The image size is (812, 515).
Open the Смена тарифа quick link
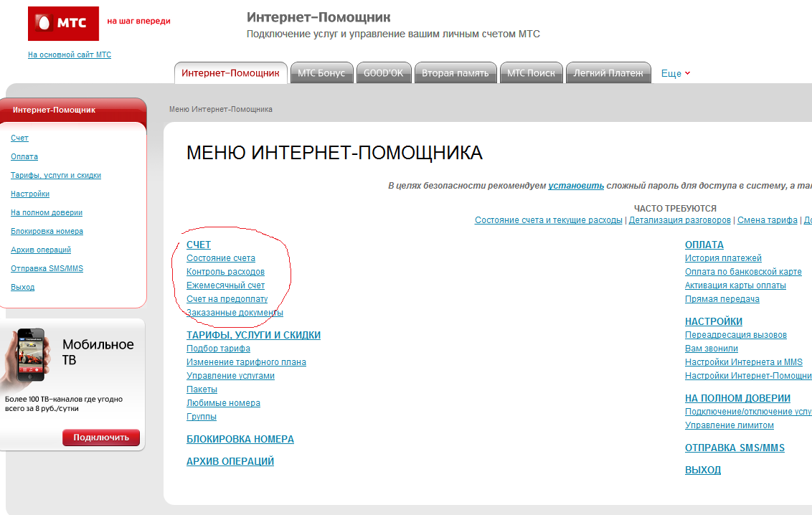[767, 220]
